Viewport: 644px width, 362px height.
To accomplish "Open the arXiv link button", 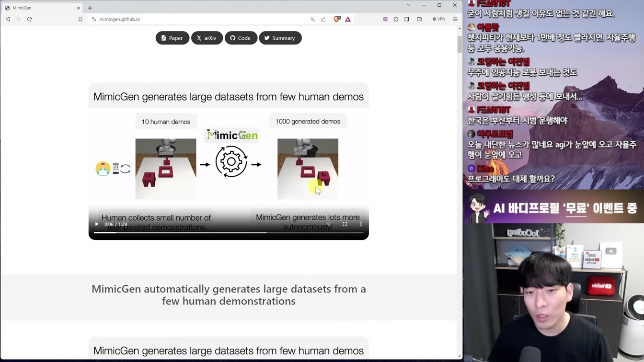I will 207,38.
